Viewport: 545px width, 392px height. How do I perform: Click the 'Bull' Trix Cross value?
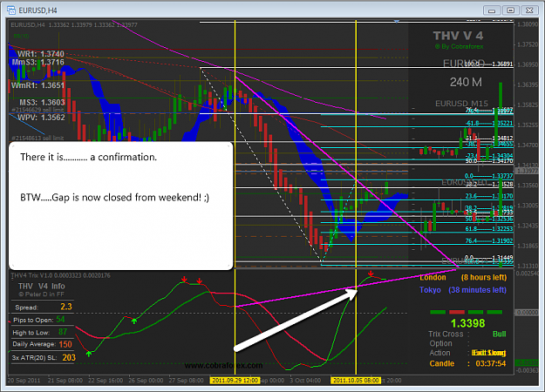point(499,334)
